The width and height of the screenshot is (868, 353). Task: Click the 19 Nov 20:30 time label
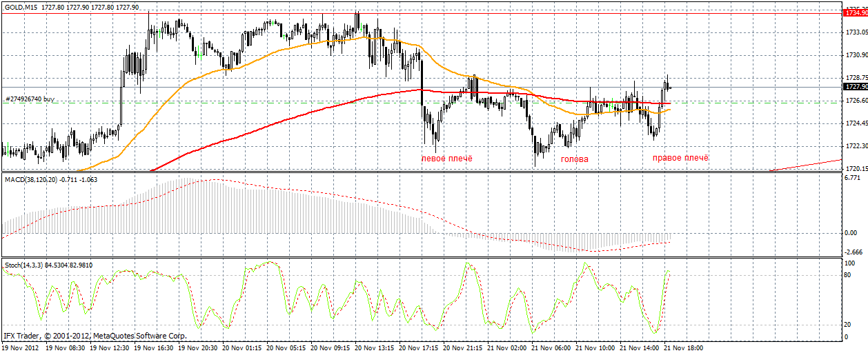coord(197,348)
